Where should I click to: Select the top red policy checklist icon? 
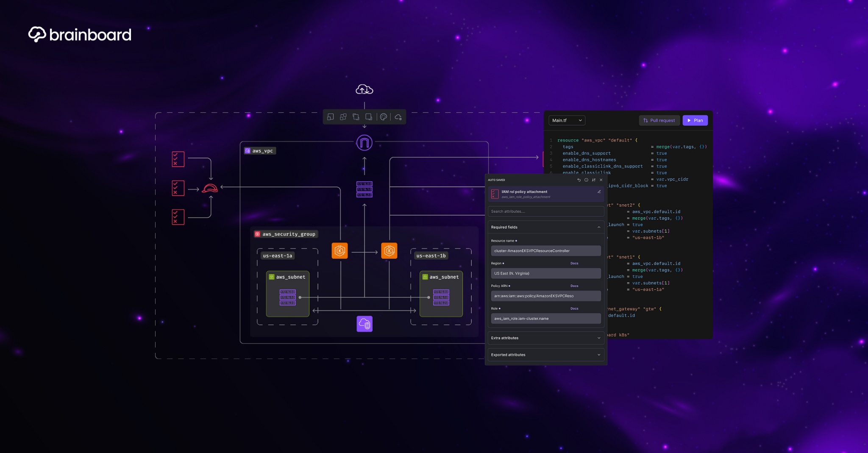tap(178, 159)
